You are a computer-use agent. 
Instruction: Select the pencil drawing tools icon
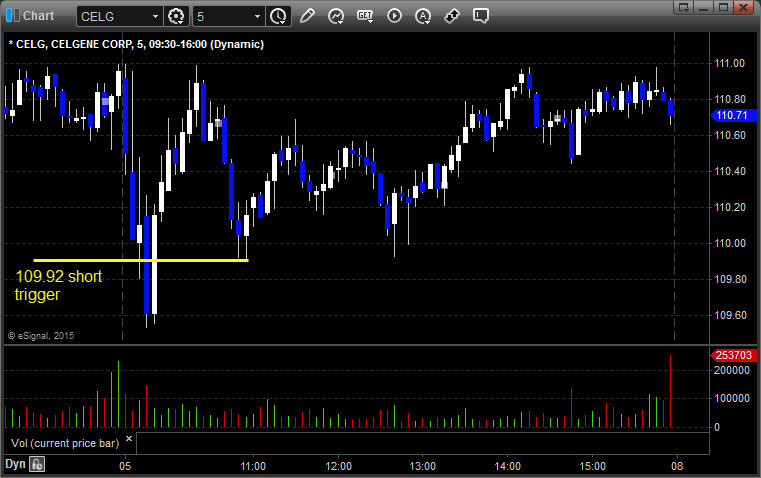307,16
